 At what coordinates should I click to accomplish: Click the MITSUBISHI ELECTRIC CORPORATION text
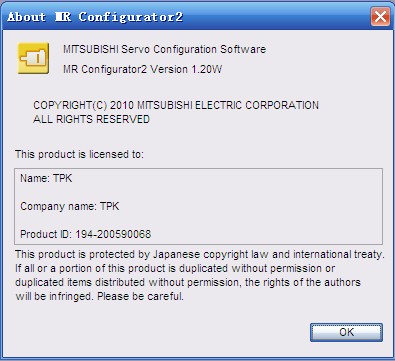click(x=228, y=105)
